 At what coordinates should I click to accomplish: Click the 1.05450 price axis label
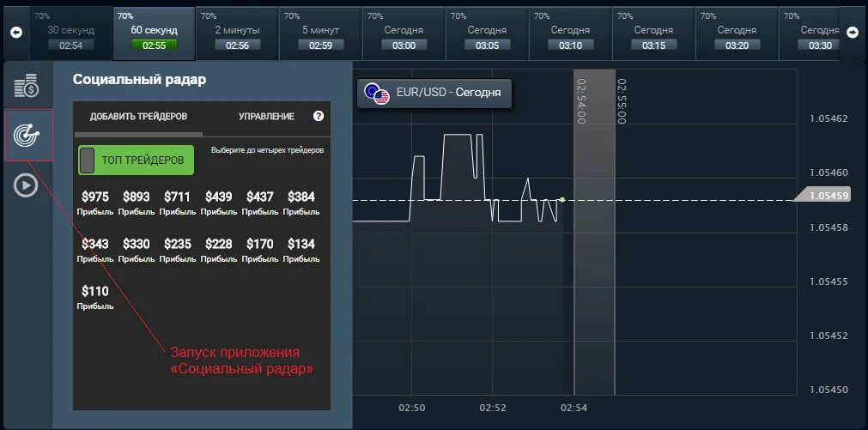(x=829, y=390)
